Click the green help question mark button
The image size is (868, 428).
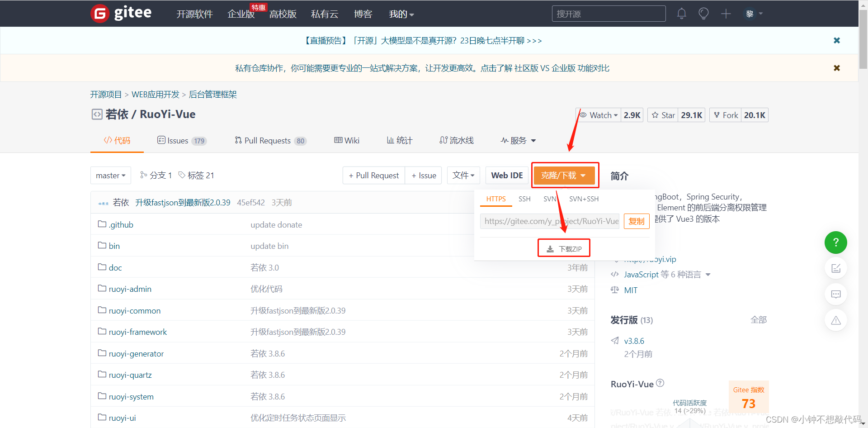(836, 243)
